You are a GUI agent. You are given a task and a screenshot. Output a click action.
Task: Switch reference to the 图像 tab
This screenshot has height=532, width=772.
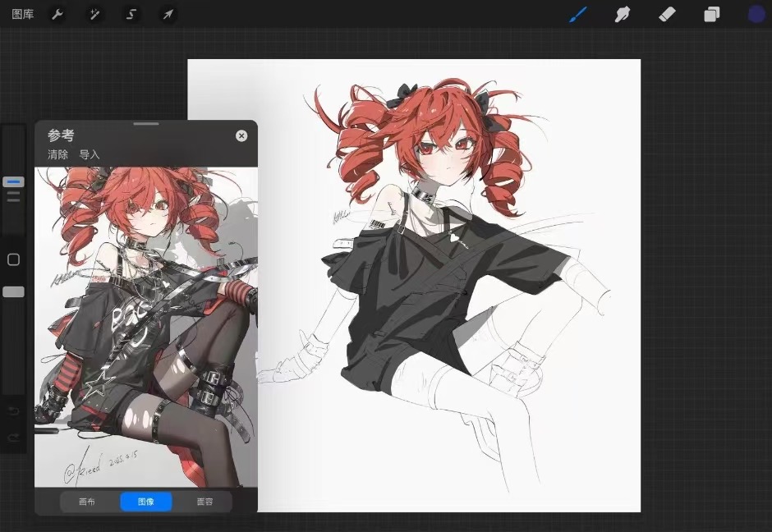pos(146,502)
